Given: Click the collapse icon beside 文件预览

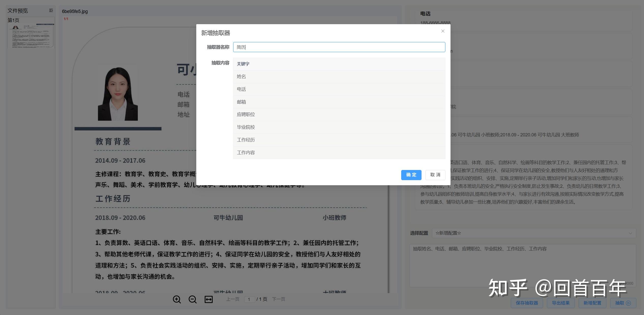Looking at the screenshot, I should pyautogui.click(x=51, y=10).
